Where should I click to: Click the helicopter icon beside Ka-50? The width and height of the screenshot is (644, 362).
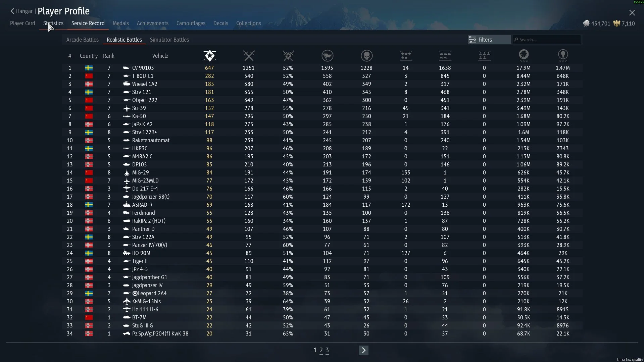click(127, 116)
